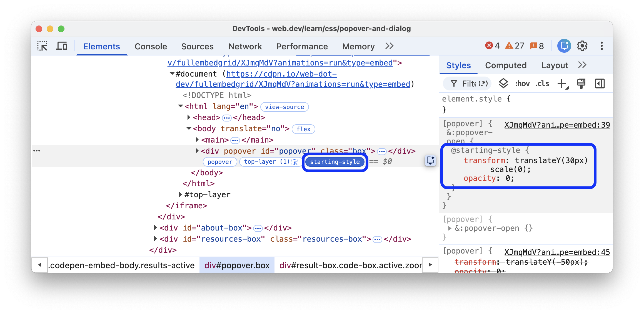This screenshot has width=644, height=314.
Task: Toggle the computed styles sidebar icon
Action: [600, 83]
